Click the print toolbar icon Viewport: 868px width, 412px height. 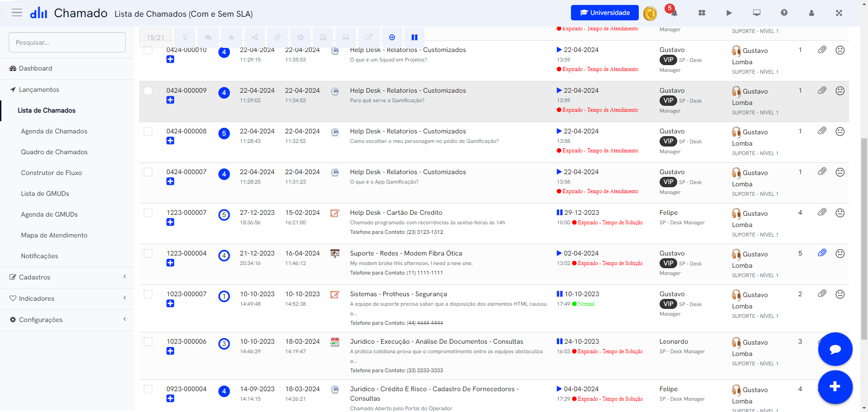346,37
